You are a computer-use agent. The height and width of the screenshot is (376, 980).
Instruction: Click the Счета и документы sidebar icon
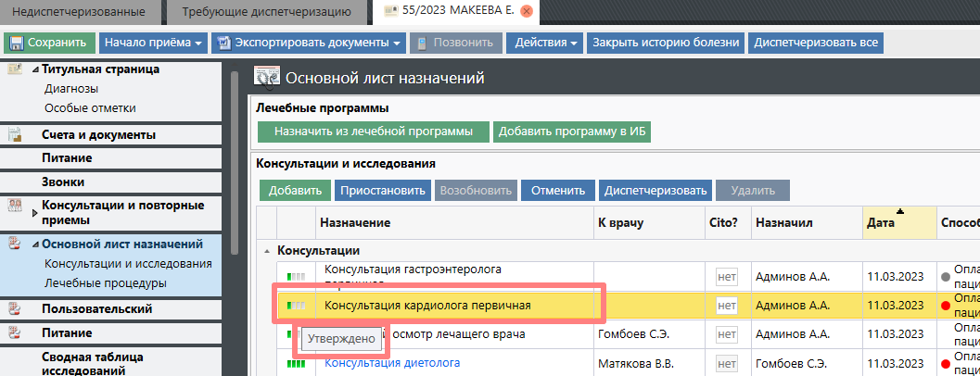15,135
